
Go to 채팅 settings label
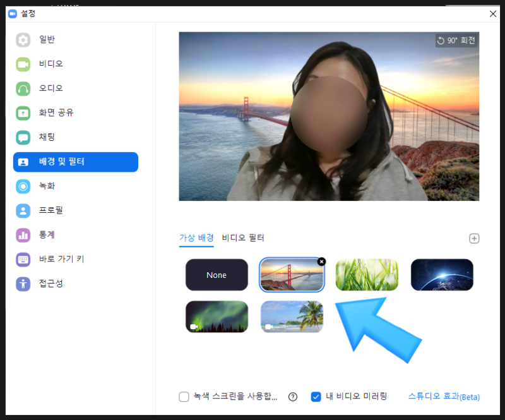(47, 137)
